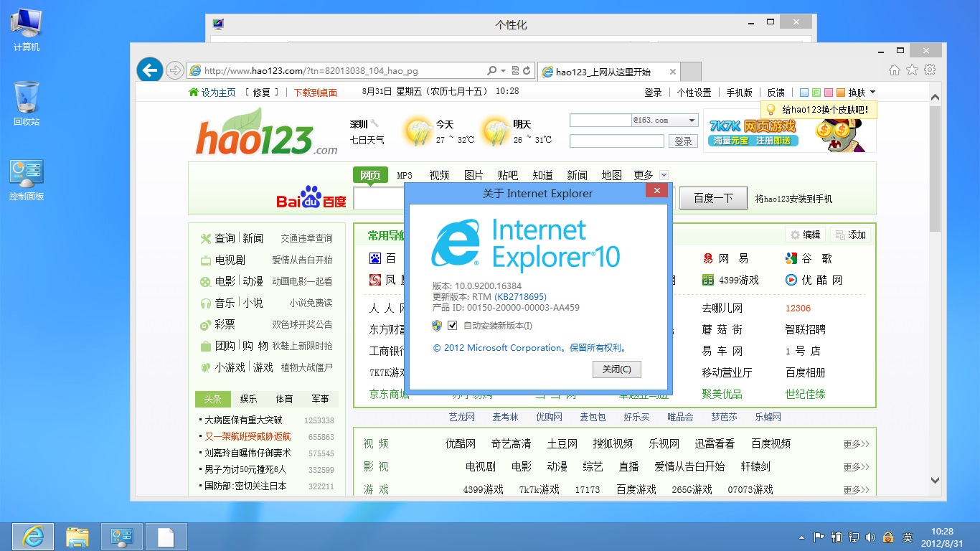Switch to the 娱乐 news tab
Screen dimensions: 980x551
point(248,399)
